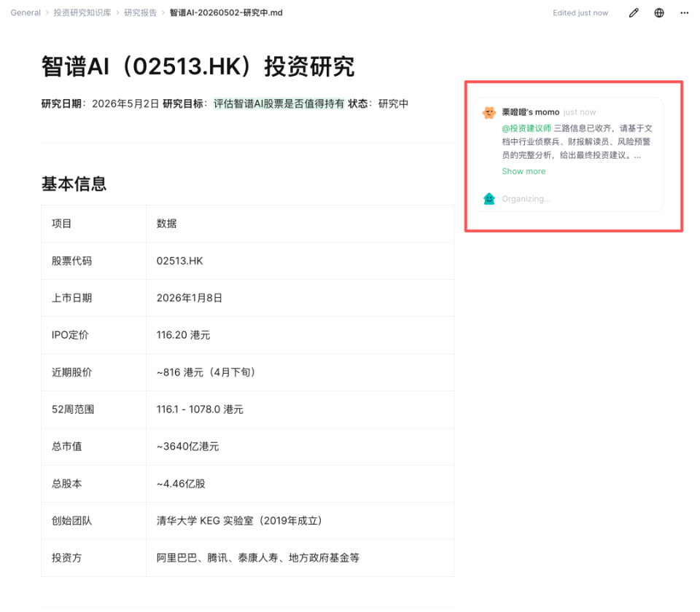
Task: Click the 研究日期 label
Action: point(61,103)
